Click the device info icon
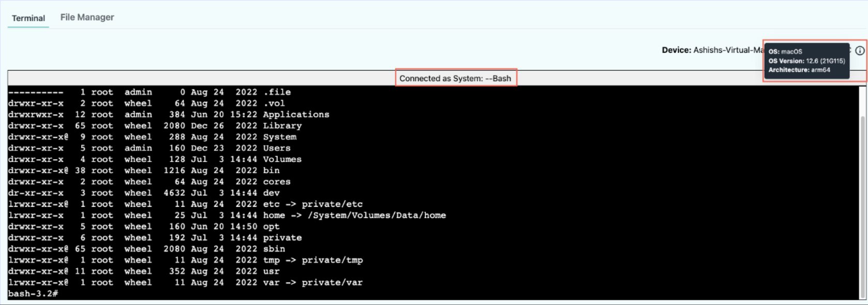868x305 pixels. coord(860,51)
